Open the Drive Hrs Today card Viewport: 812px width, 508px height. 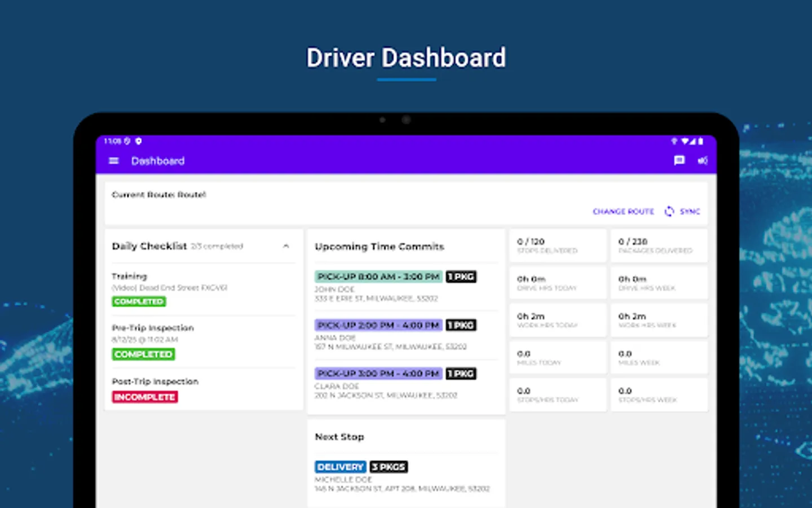[558, 283]
